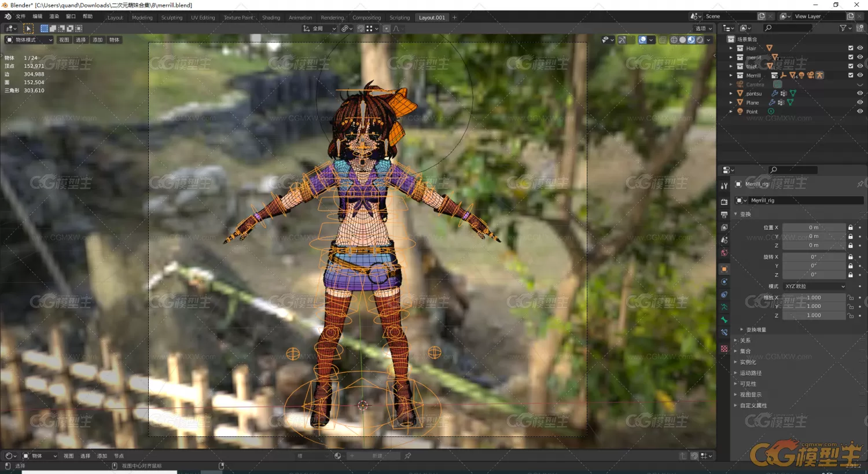The height and width of the screenshot is (474, 868).
Task: Open the View Layer properties tab icon
Action: 724,227
